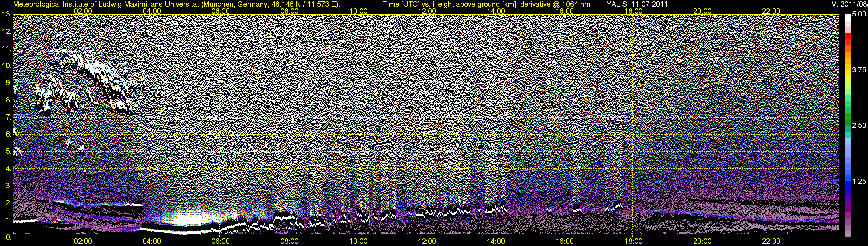The width and height of the screenshot is (868, 246).
Task: Click the 16:00 label on the bottom time axis
Action: tap(565, 241)
